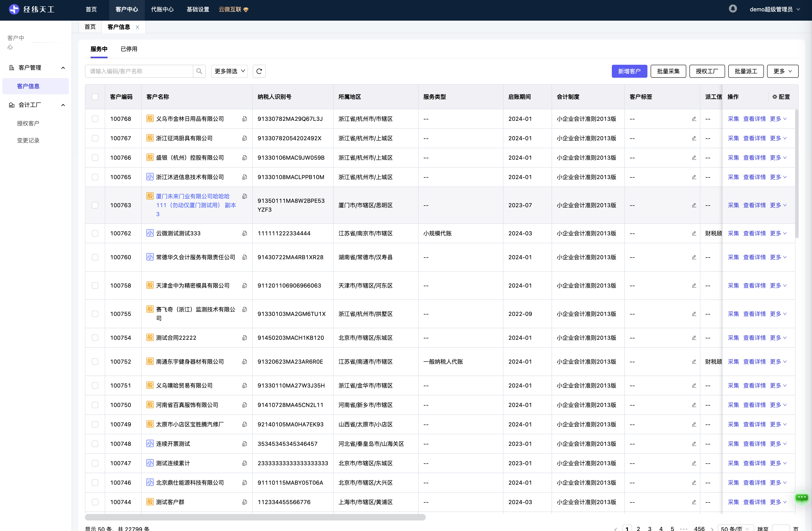
Task: Expand 更多 actions for row 100750
Action: [778, 405]
